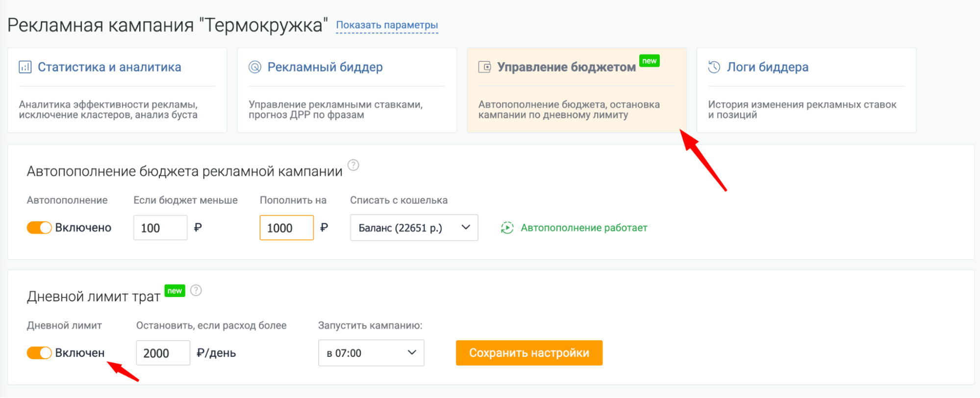The width and height of the screenshot is (980, 398).
Task: Click the Включен label of Дневной лимит
Action: point(79,353)
